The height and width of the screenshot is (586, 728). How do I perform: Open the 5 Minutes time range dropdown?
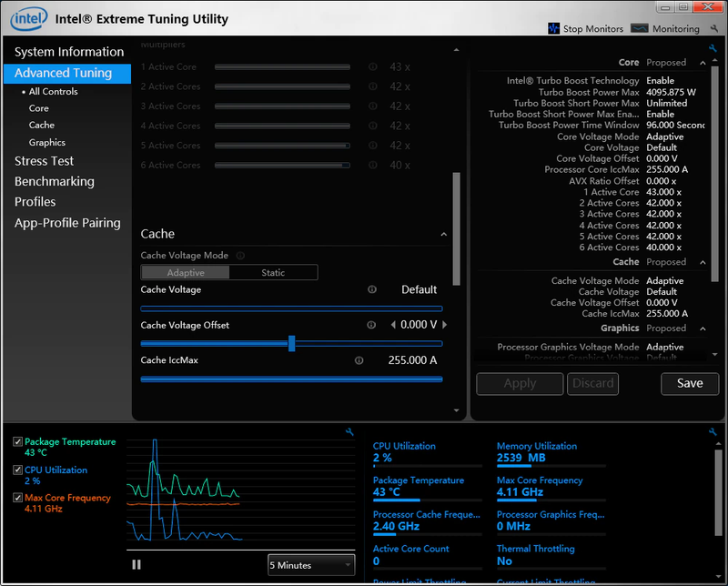pyautogui.click(x=311, y=565)
